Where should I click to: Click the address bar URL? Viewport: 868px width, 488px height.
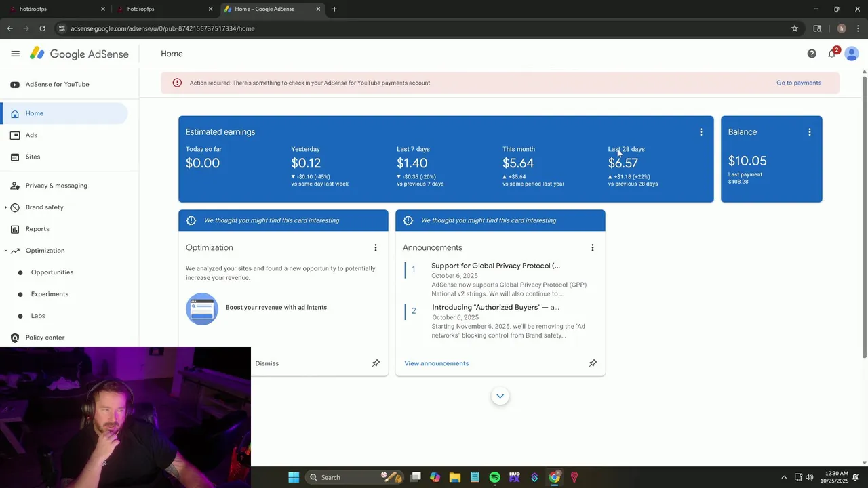[163, 28]
